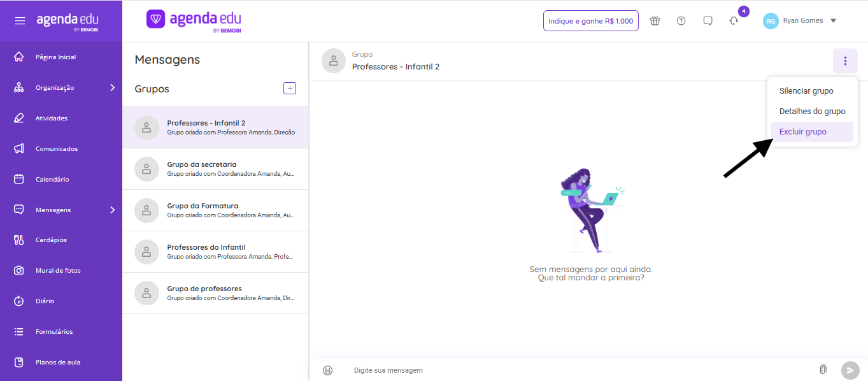Screen dimensions: 868x381
Task: Open the Página Inicial sidebar item
Action: [x=61, y=57]
